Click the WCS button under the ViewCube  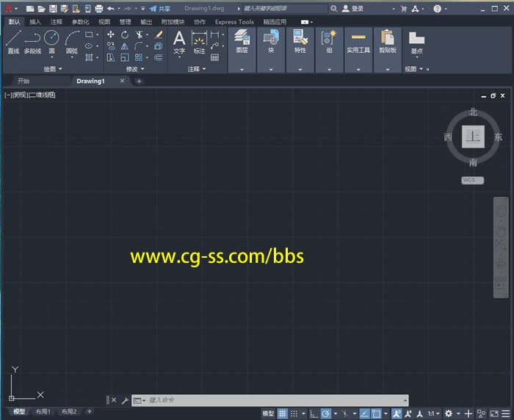472,180
